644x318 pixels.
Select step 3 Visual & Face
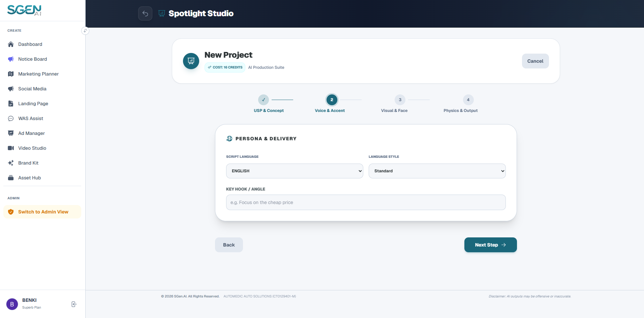[400, 100]
